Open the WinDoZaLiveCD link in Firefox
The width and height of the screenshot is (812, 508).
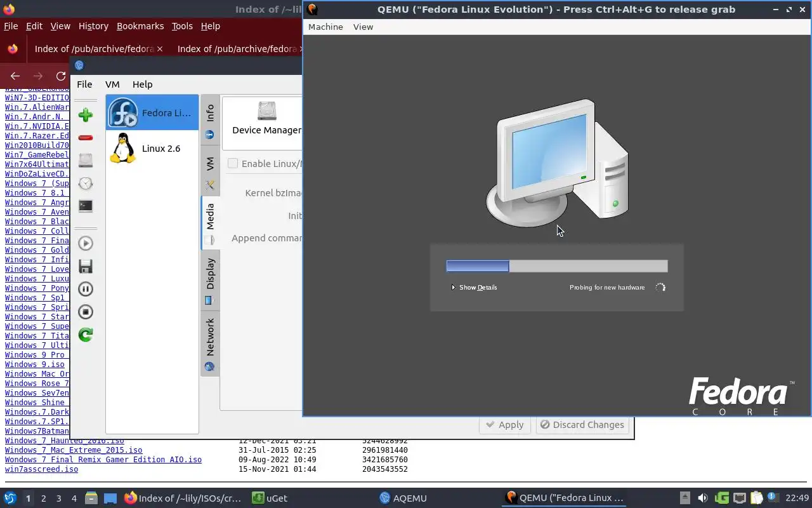pos(37,174)
